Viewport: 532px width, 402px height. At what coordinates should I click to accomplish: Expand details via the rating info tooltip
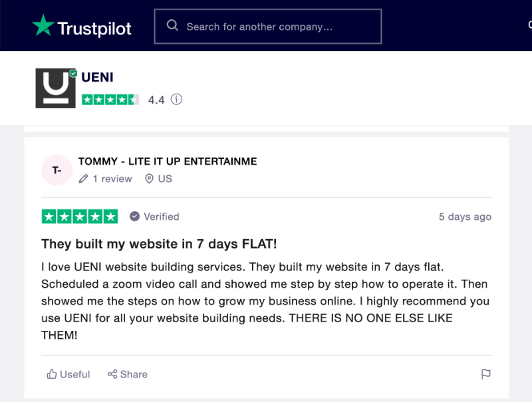click(176, 99)
